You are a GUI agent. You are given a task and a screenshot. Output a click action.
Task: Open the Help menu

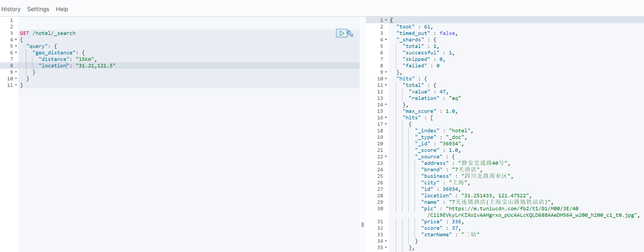62,9
